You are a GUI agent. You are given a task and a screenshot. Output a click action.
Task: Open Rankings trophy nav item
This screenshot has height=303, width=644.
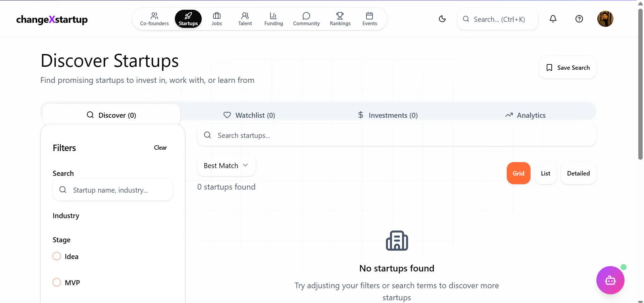(340, 19)
